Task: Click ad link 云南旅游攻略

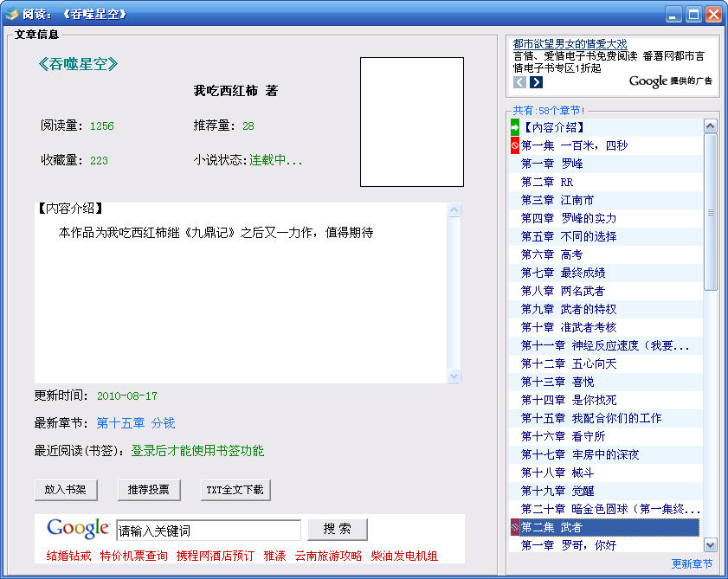Action: click(328, 556)
